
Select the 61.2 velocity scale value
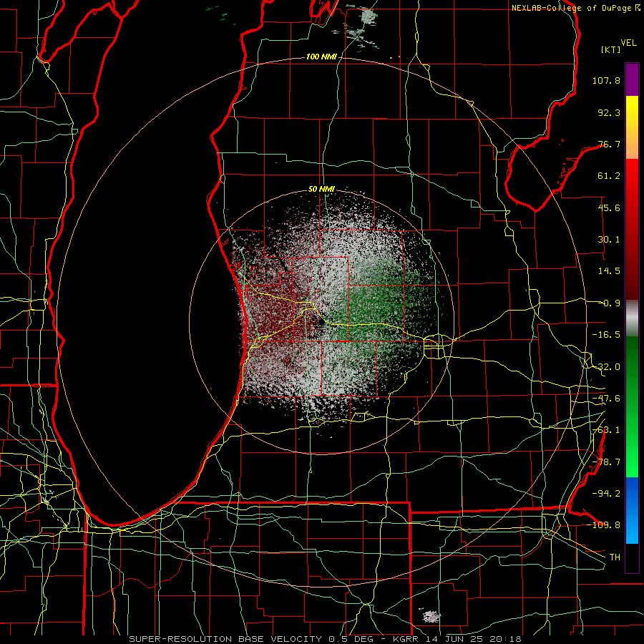tap(609, 176)
